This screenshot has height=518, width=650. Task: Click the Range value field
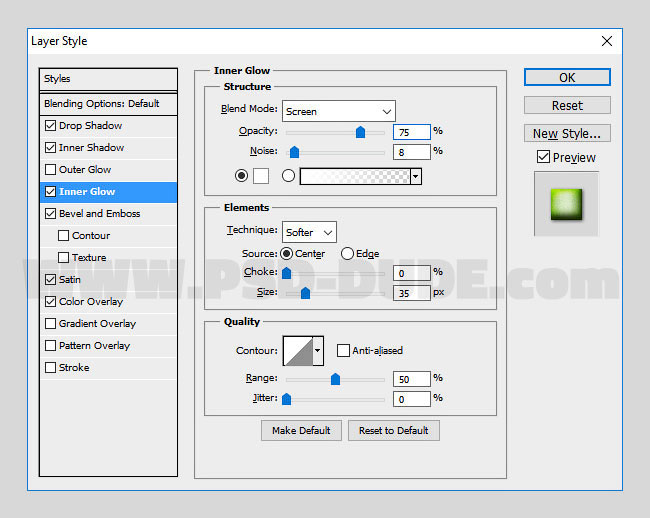(x=412, y=379)
